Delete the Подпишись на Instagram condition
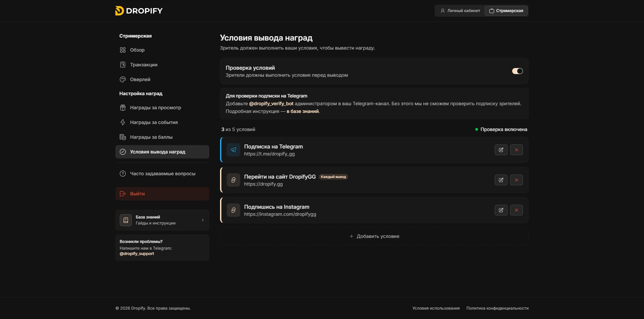 pos(517,210)
